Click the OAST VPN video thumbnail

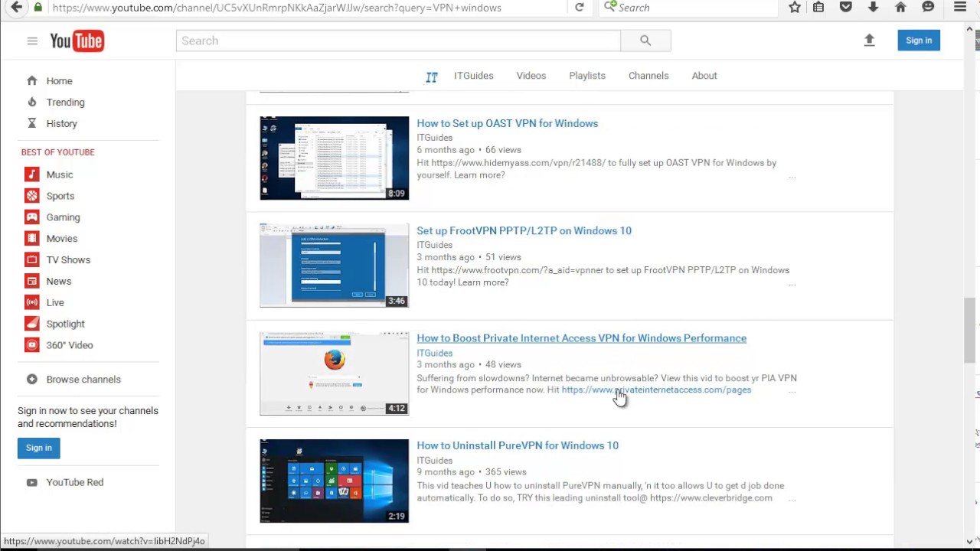tap(335, 158)
